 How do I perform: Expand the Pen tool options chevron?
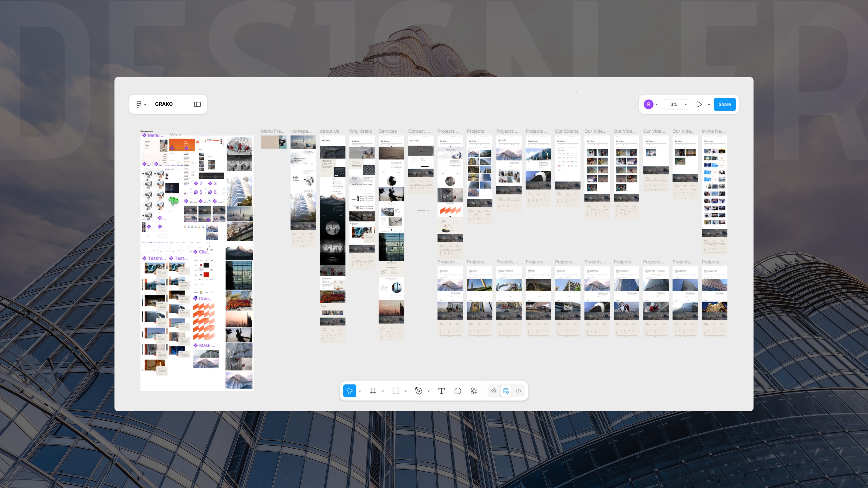pos(429,391)
